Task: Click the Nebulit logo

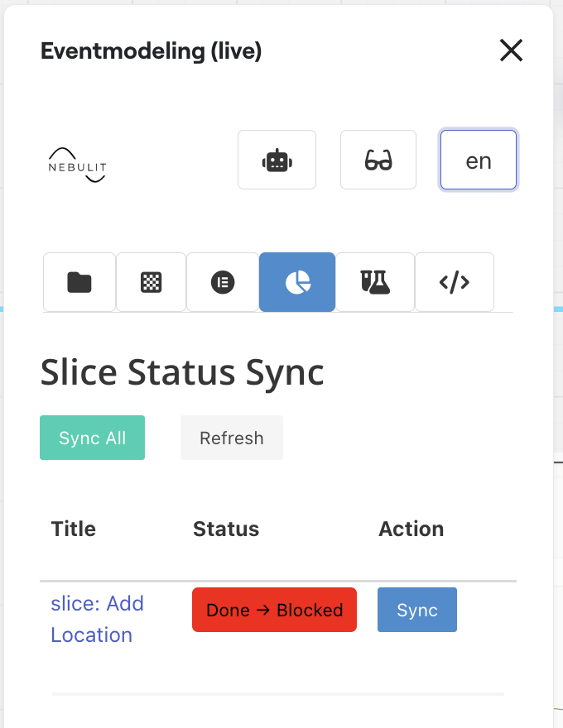Action: point(78,164)
